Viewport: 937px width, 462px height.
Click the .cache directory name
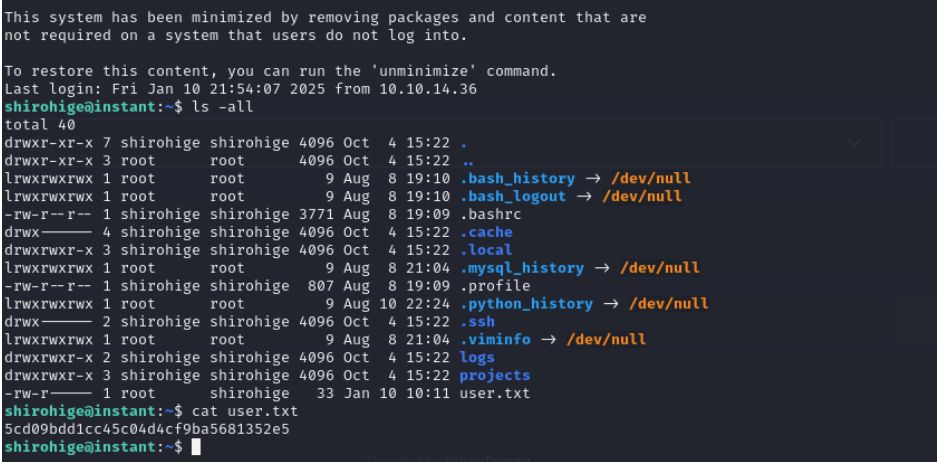pos(486,232)
